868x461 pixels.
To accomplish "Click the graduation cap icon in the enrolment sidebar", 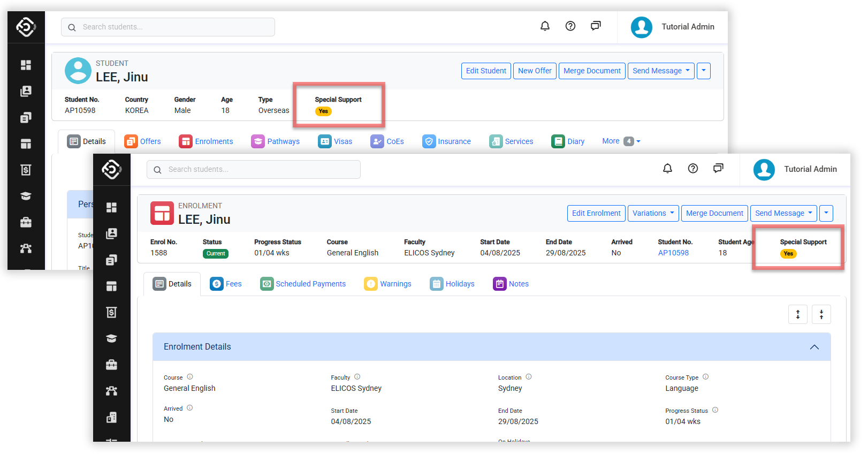I will (111, 338).
